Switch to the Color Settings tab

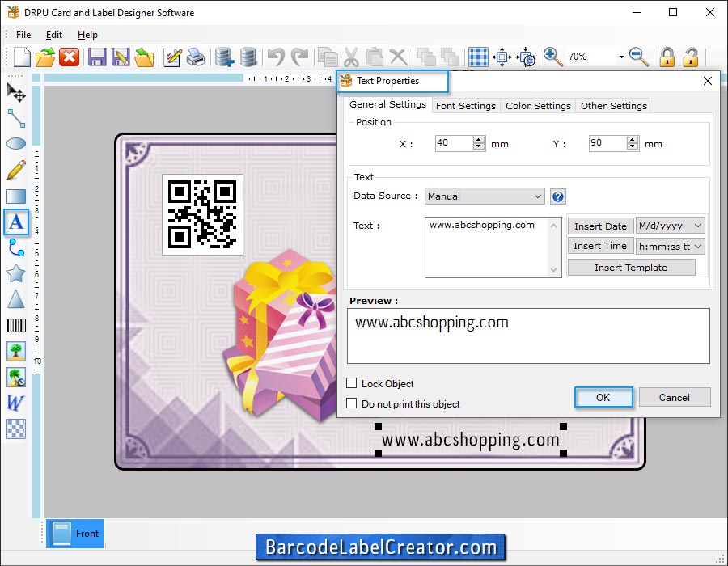coord(538,106)
